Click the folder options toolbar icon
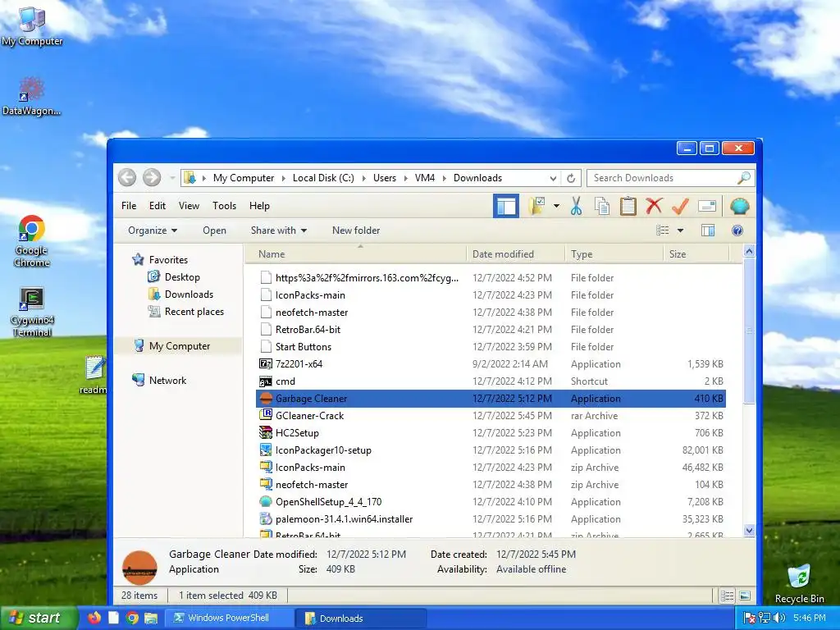Viewport: 840px width, 630px height. 536,206
